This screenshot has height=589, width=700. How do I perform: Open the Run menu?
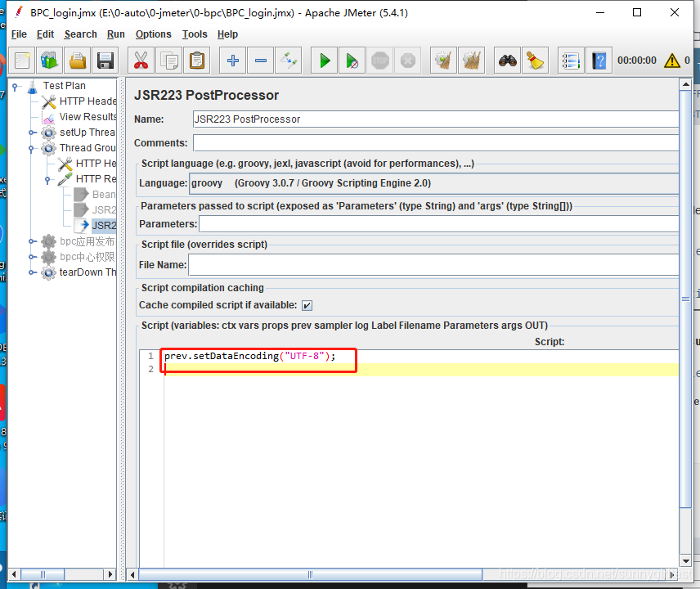point(115,34)
